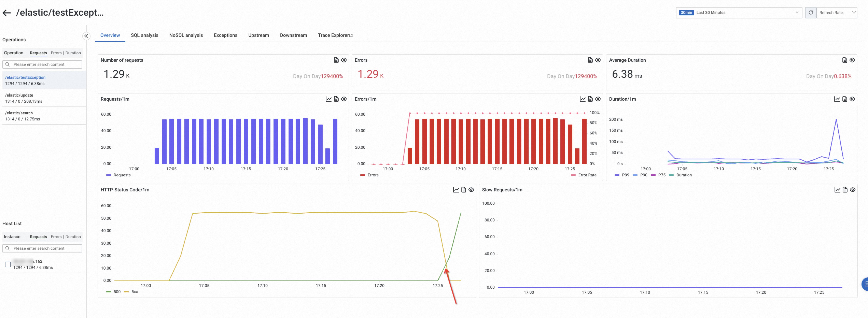Toggle eye icon in Requests/1m panel
This screenshot has height=318, width=868.
pyautogui.click(x=344, y=99)
